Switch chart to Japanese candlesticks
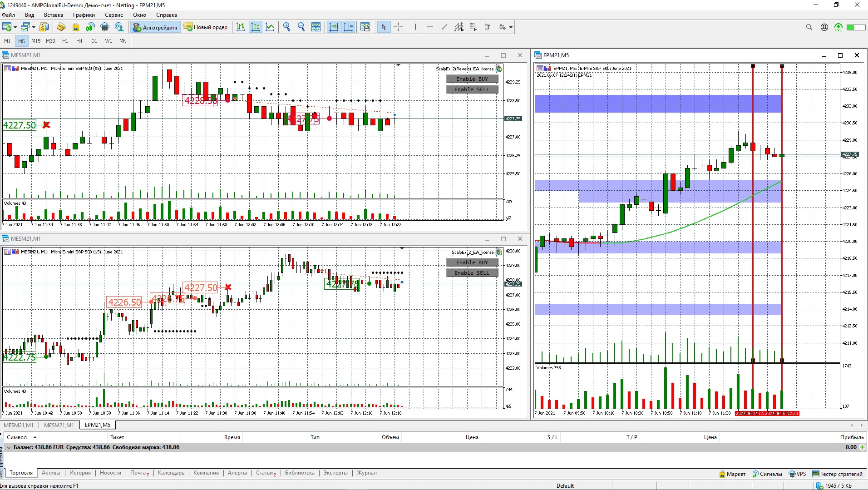Image resolution: width=868 pixels, height=490 pixels. pyautogui.click(x=256, y=27)
